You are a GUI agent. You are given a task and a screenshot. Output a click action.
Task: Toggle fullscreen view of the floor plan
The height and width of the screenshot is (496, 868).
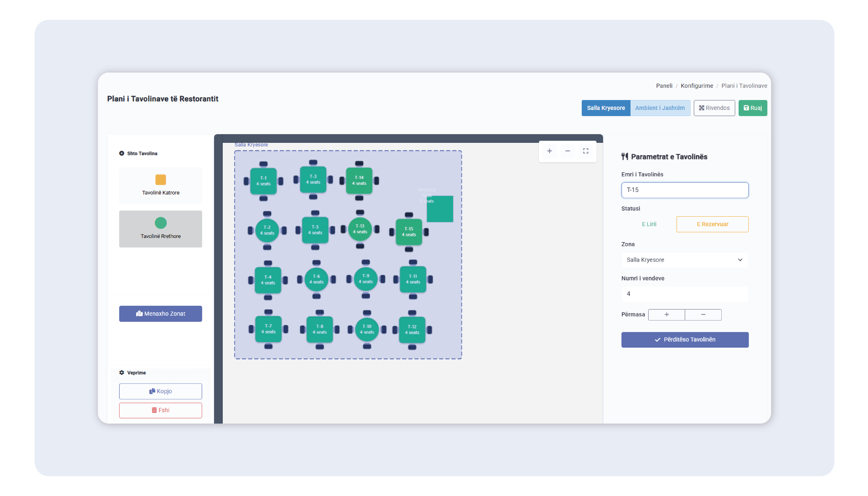585,151
